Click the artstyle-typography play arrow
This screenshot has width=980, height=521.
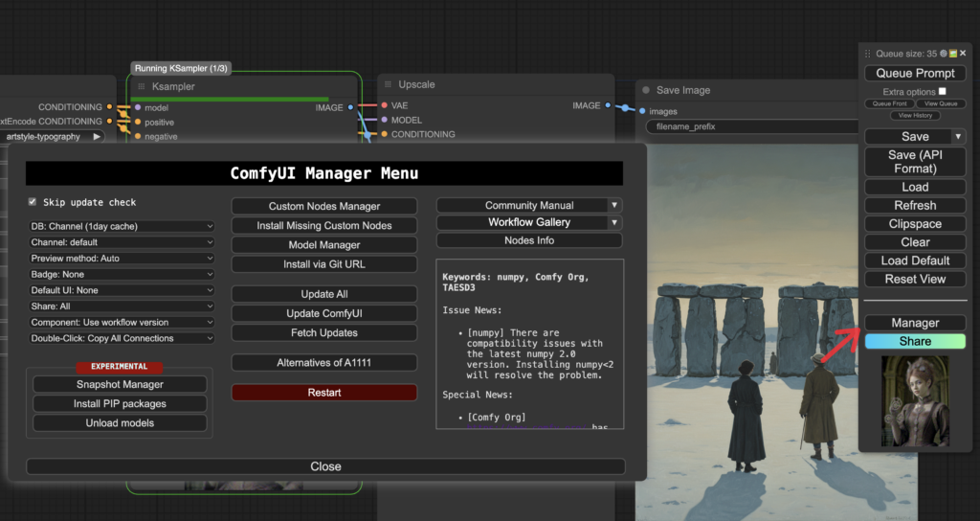[x=97, y=137]
